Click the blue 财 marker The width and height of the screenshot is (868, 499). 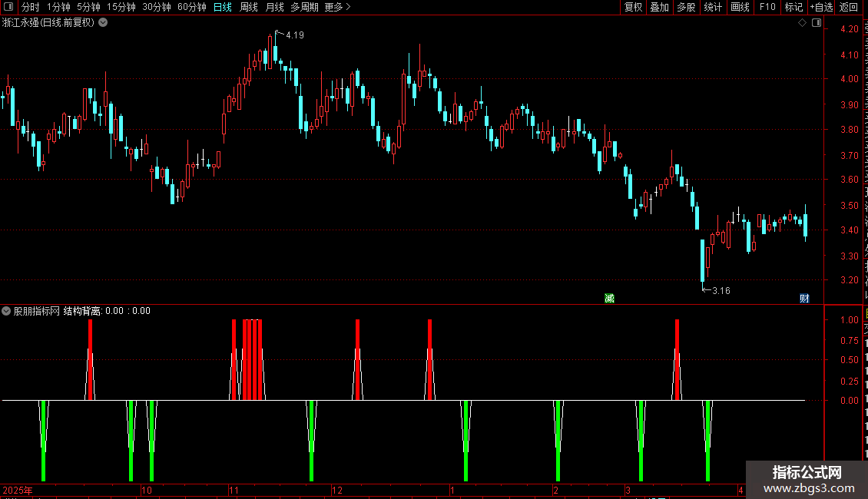point(804,299)
